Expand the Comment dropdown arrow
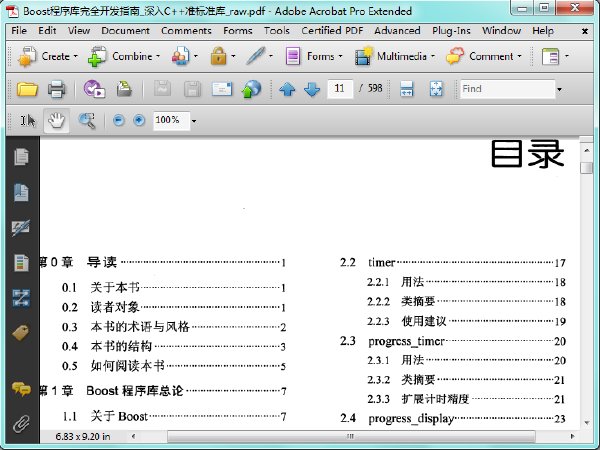 pos(519,56)
